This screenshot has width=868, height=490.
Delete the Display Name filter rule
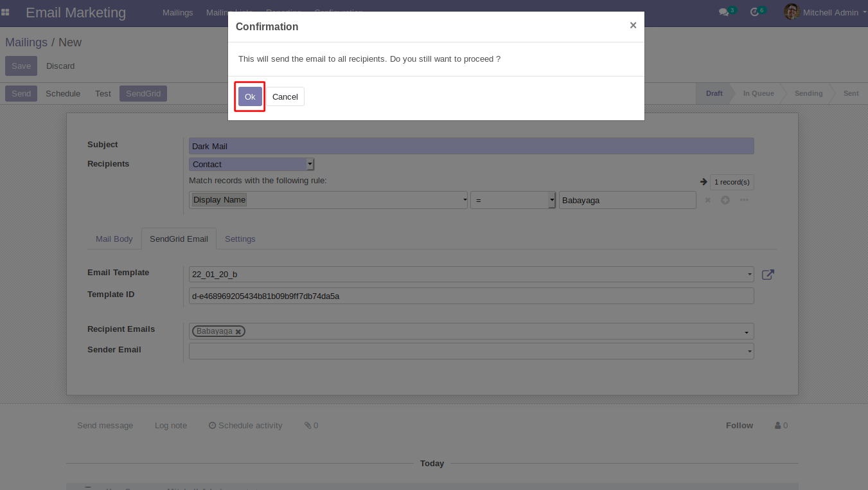tap(707, 200)
